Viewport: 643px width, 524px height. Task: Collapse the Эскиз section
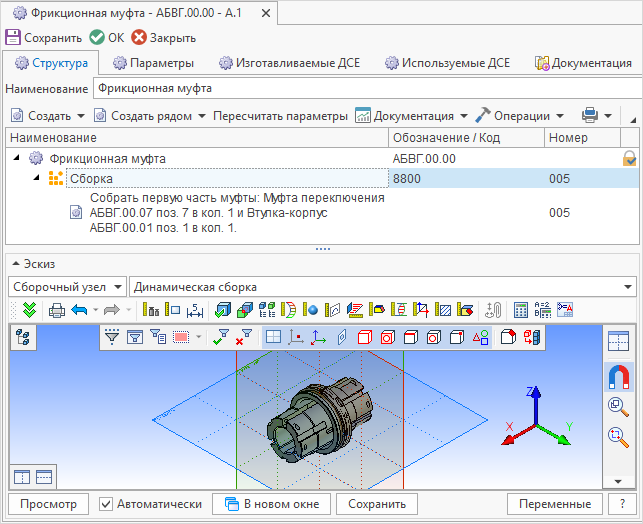click(16, 264)
